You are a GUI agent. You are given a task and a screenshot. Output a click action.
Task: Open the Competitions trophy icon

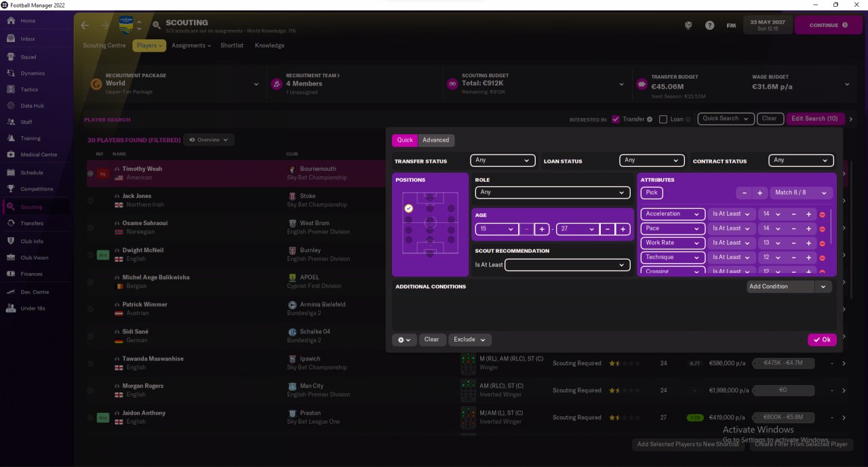point(11,189)
